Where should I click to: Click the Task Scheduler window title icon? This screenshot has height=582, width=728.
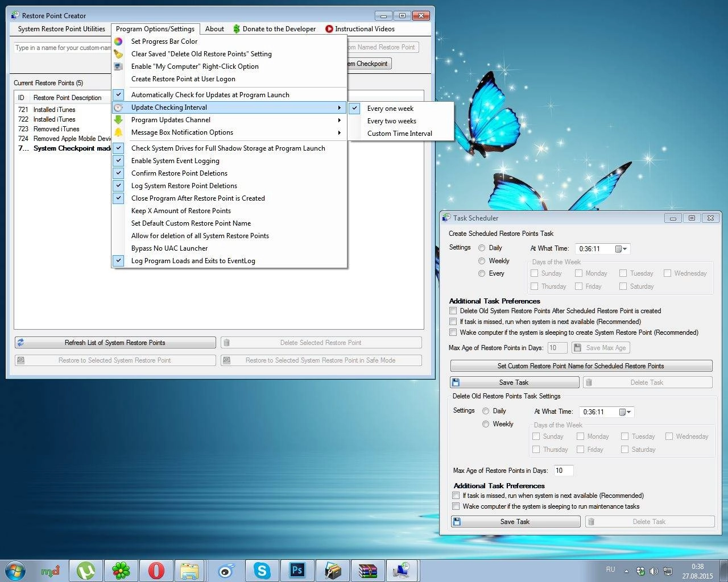point(446,218)
